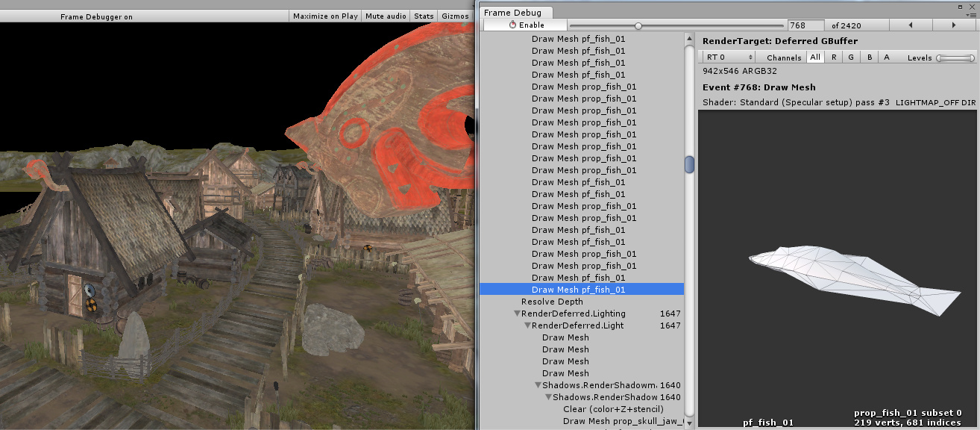Show only the G channel
The image size is (980, 430).
click(x=851, y=57)
